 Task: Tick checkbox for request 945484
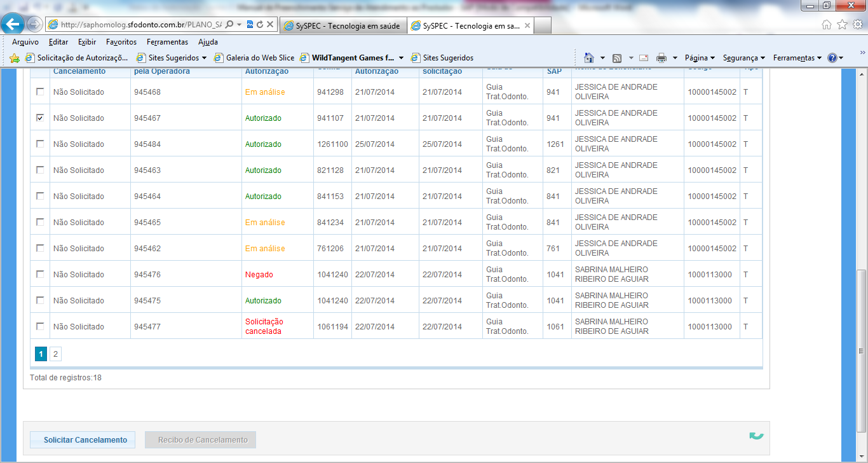pyautogui.click(x=40, y=144)
